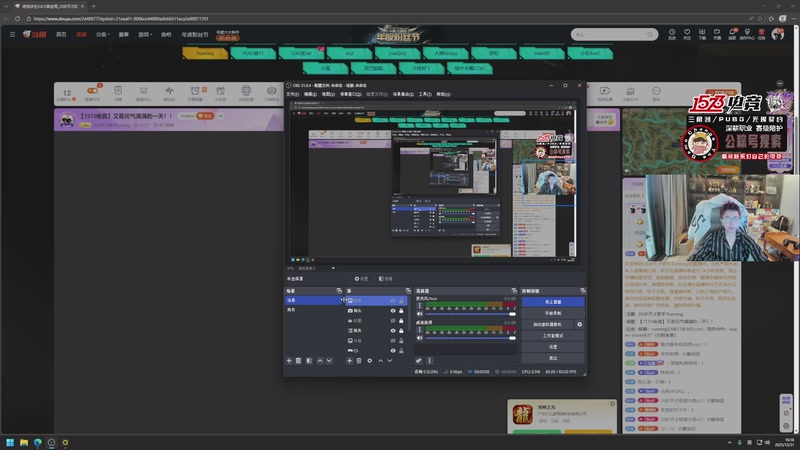Open OBS 帮助 Help menu

coord(443,94)
